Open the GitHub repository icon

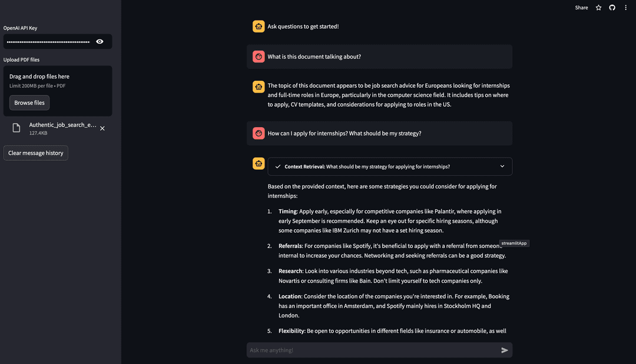612,7
